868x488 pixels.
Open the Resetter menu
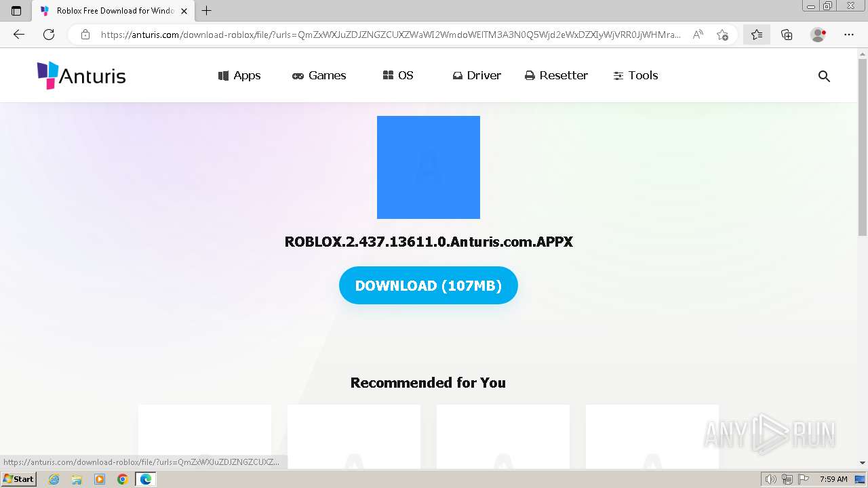pos(557,75)
